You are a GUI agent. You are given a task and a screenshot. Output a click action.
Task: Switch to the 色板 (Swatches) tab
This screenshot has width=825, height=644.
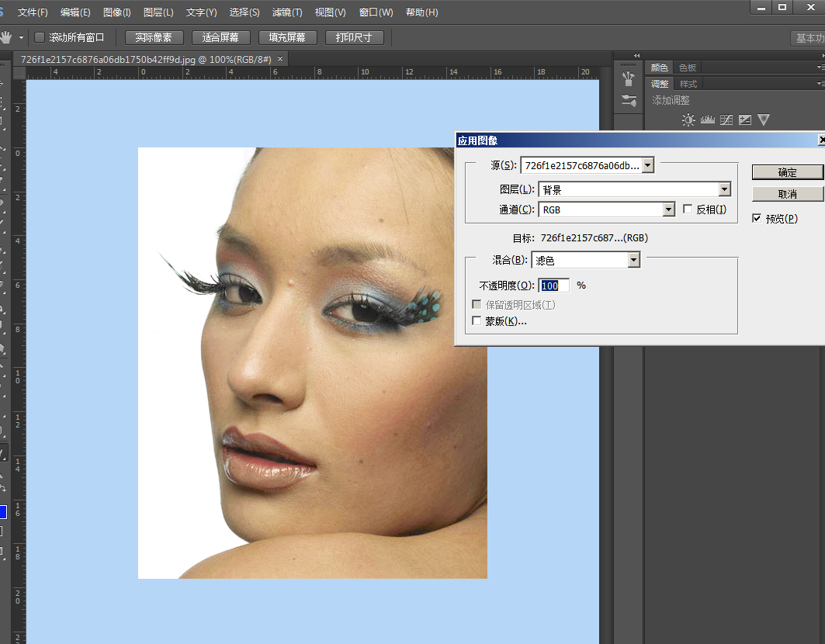[x=687, y=68]
